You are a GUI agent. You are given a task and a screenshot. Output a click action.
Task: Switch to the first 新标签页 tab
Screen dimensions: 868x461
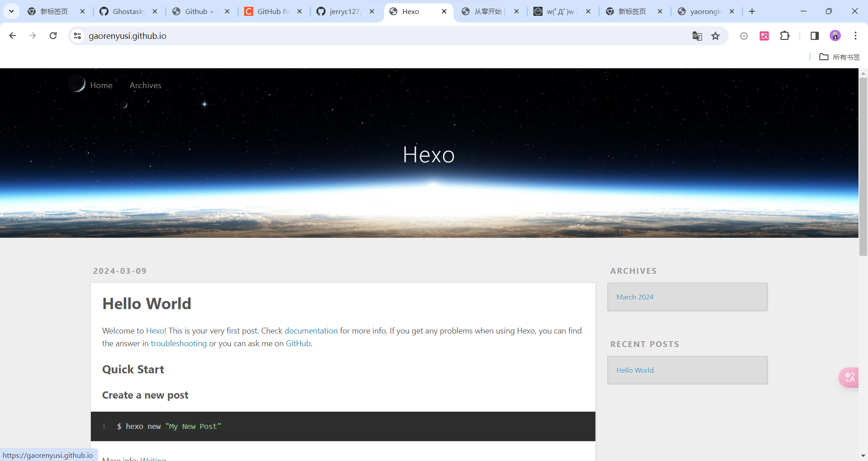54,11
